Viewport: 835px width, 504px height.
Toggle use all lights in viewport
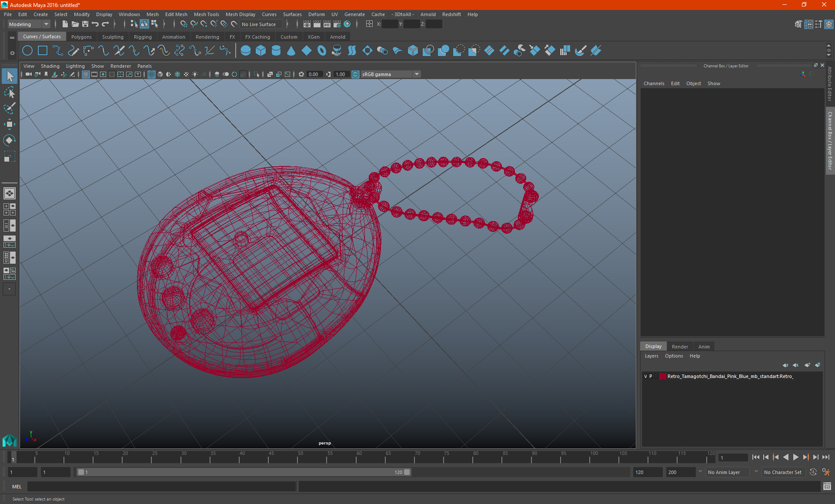(x=195, y=74)
